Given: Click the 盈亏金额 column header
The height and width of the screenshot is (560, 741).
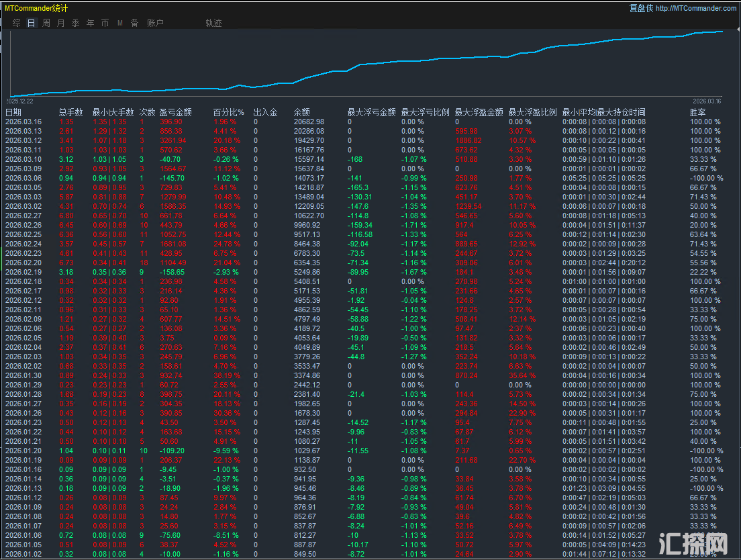Looking at the screenshot, I should [x=175, y=112].
